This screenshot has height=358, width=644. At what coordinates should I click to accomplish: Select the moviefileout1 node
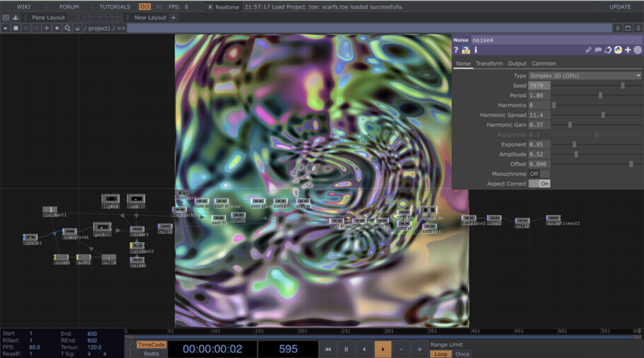(553, 219)
